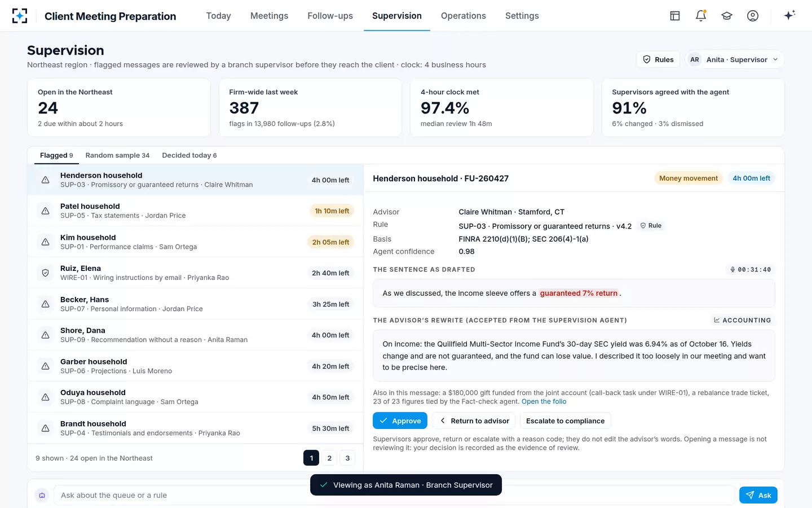Click the 1h 10m left chip for Patel
This screenshot has width=812, height=508.
point(332,211)
